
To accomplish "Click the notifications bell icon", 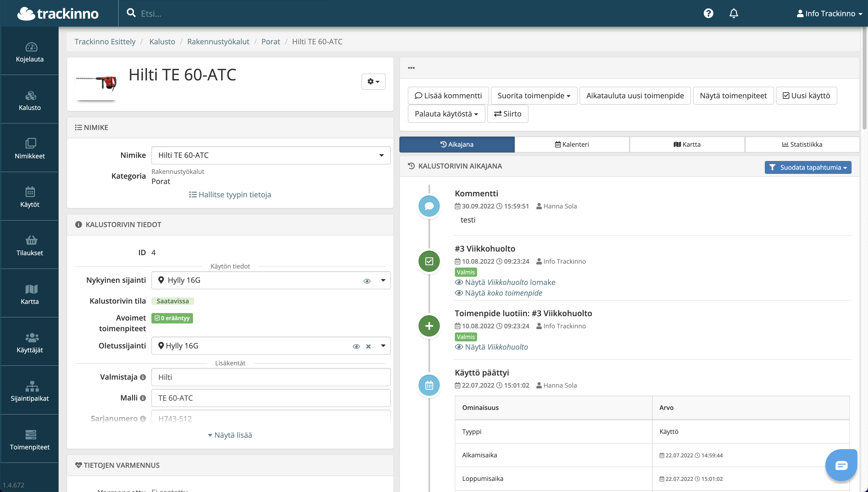I will click(734, 13).
